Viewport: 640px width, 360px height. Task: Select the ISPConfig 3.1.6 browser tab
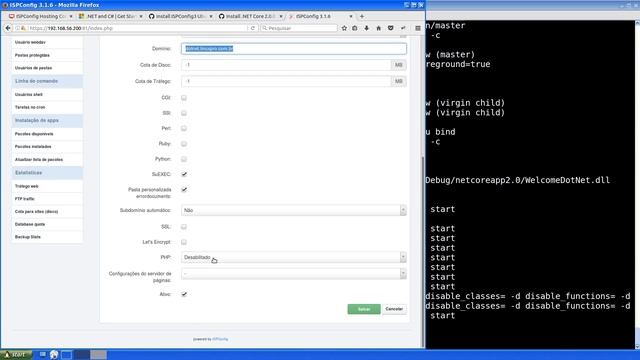tap(321, 16)
